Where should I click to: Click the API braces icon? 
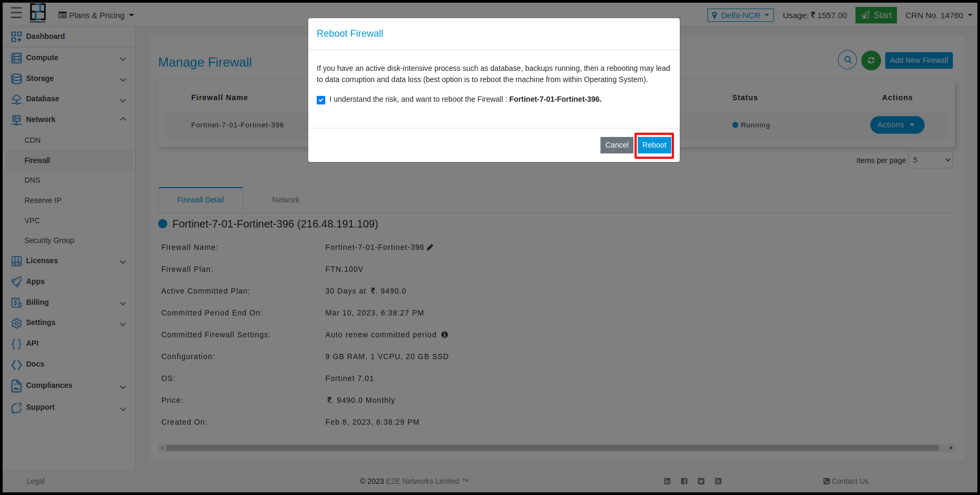(x=17, y=344)
